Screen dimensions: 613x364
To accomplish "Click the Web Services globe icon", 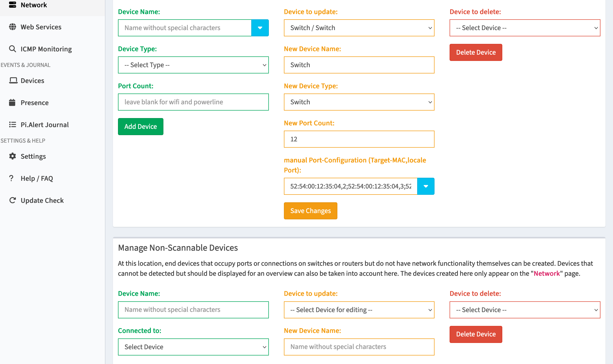I will tap(12, 27).
